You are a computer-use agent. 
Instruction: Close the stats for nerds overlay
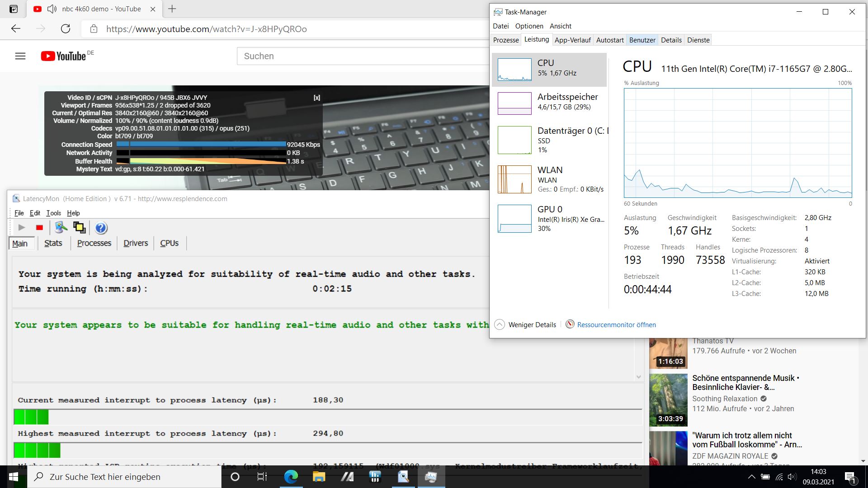coord(317,98)
